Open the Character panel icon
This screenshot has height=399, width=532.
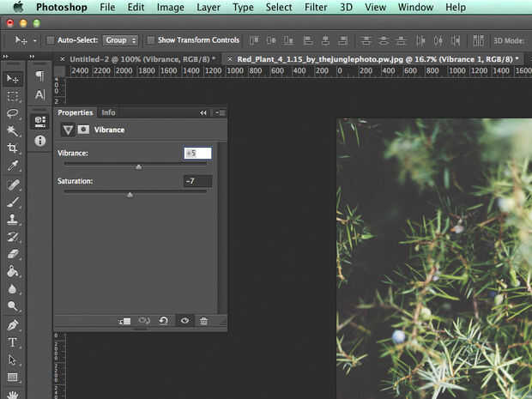39,94
